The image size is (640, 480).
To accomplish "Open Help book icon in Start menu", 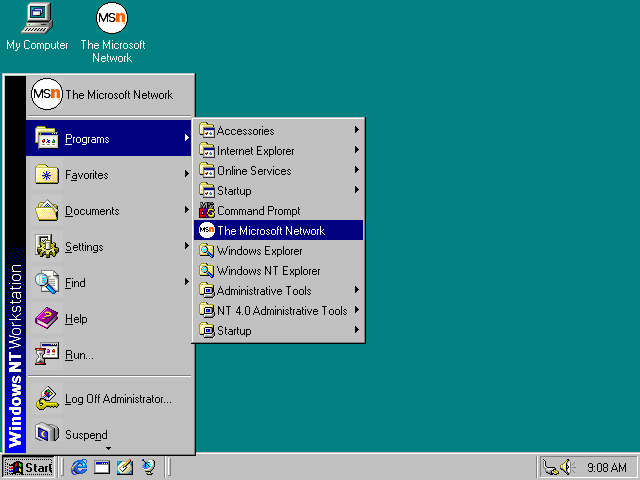I will coord(47,318).
